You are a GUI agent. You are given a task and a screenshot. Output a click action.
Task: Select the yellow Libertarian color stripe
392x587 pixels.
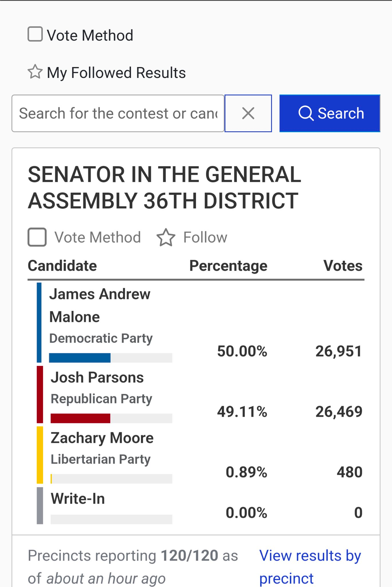(x=40, y=455)
